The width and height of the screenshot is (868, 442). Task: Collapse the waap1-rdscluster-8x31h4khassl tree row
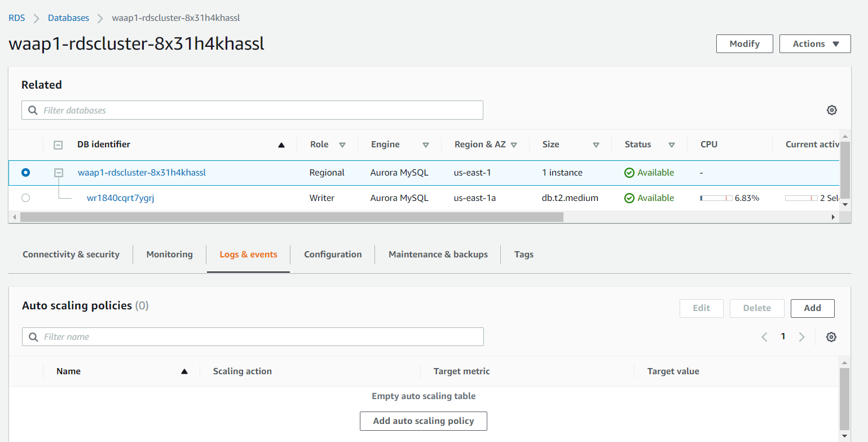click(59, 173)
